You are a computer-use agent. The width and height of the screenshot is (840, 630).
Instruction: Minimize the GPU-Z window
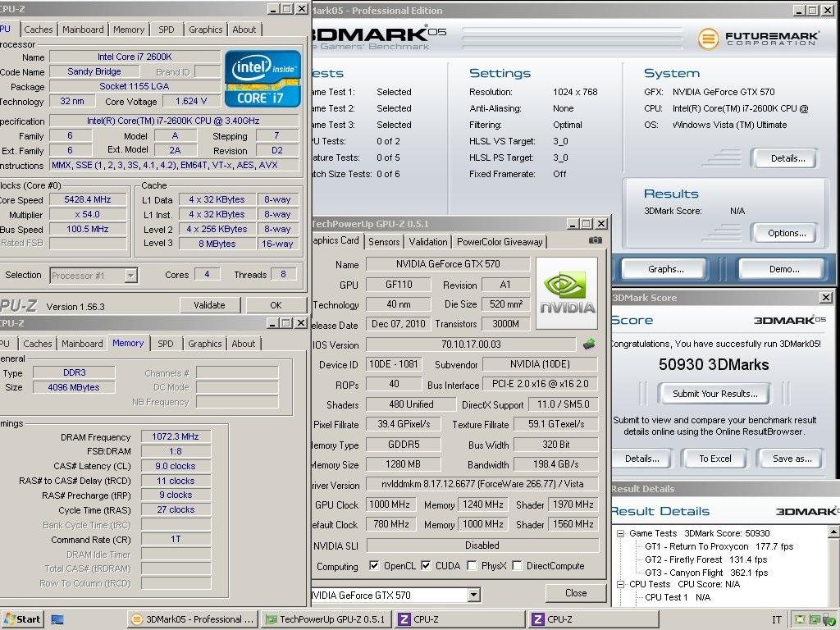[573, 223]
